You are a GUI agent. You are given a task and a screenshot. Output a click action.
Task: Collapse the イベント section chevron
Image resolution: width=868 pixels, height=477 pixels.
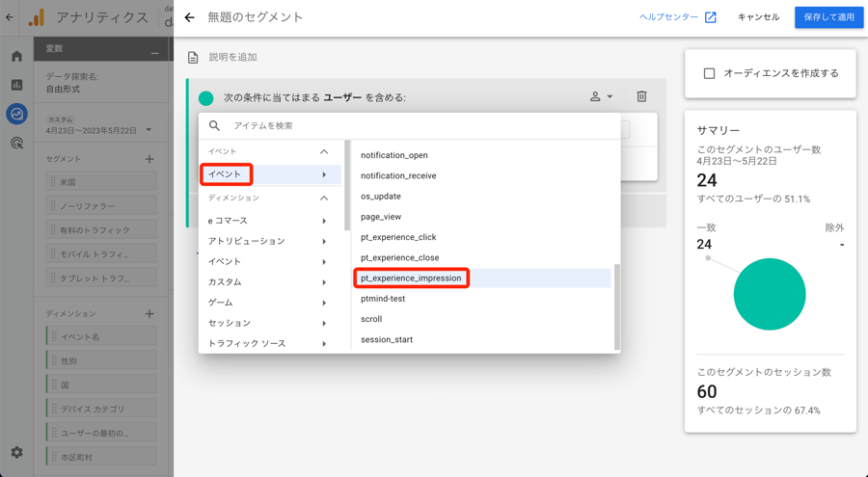[324, 151]
